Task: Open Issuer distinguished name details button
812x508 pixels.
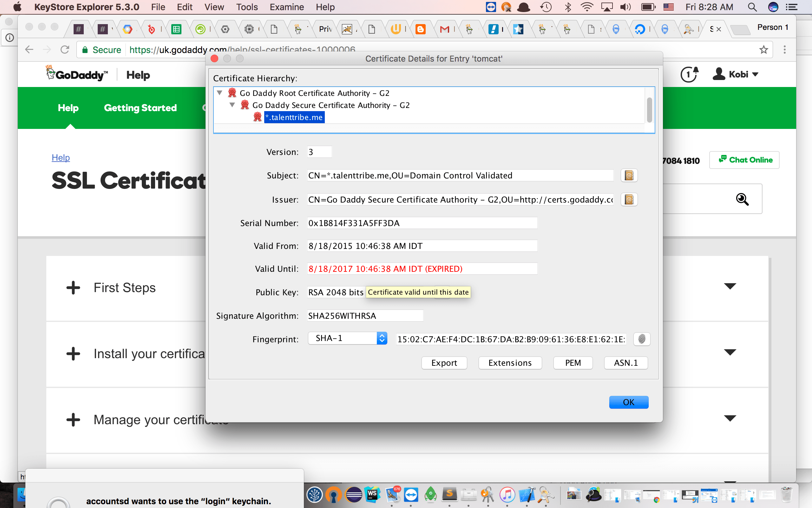Action: 629,200
